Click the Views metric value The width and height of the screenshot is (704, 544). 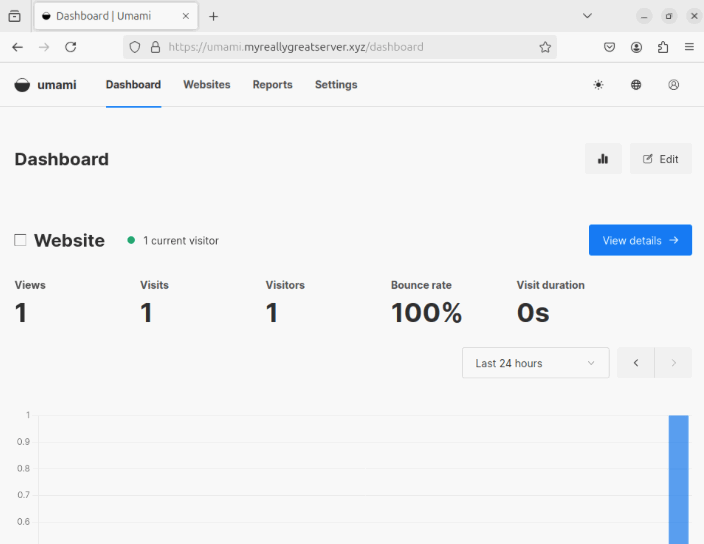[x=21, y=313]
